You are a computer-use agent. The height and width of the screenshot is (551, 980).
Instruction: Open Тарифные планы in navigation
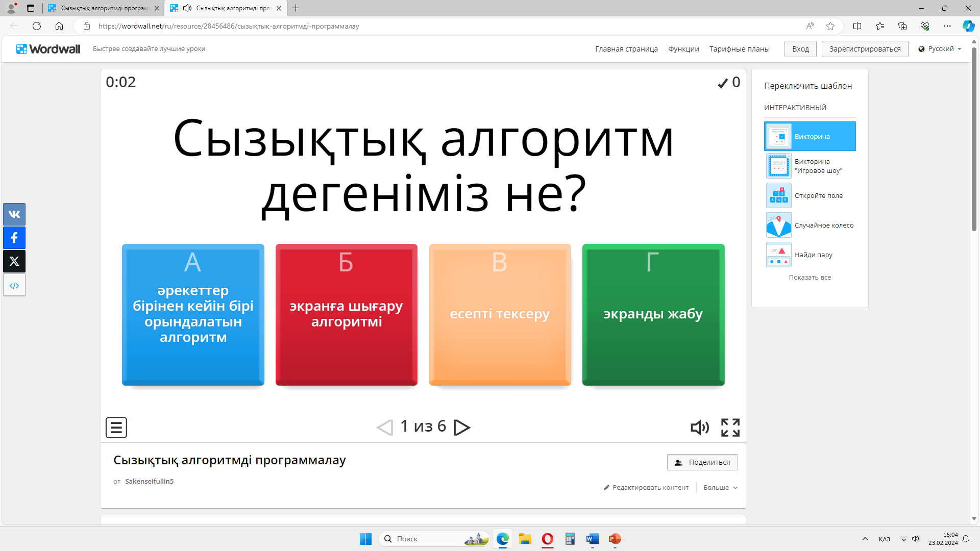pyautogui.click(x=739, y=49)
